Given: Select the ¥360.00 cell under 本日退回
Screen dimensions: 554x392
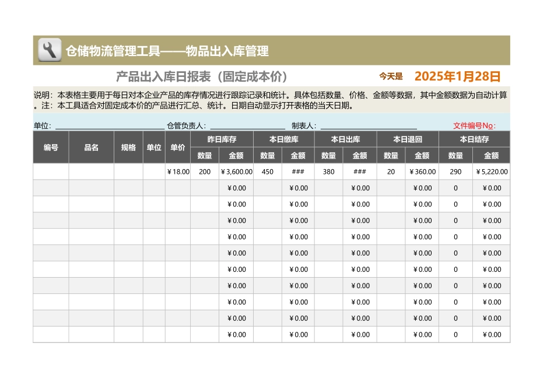Looking at the screenshot, I should pyautogui.click(x=422, y=171).
